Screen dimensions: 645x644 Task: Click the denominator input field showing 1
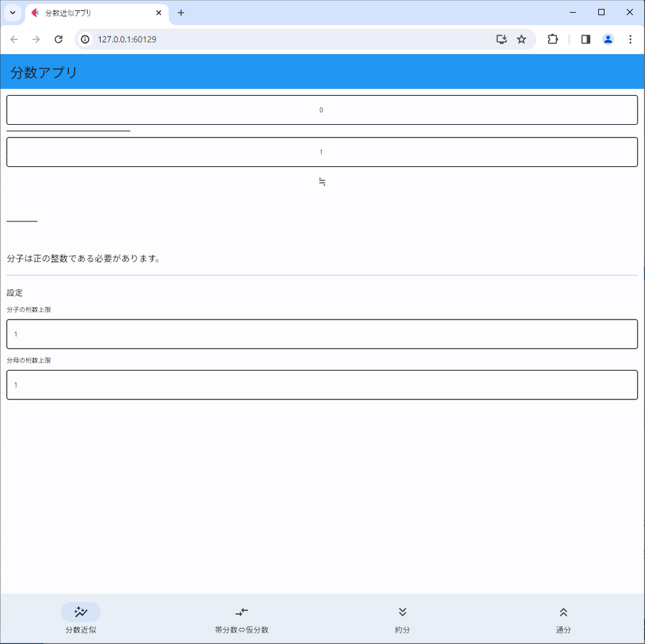pyautogui.click(x=322, y=152)
